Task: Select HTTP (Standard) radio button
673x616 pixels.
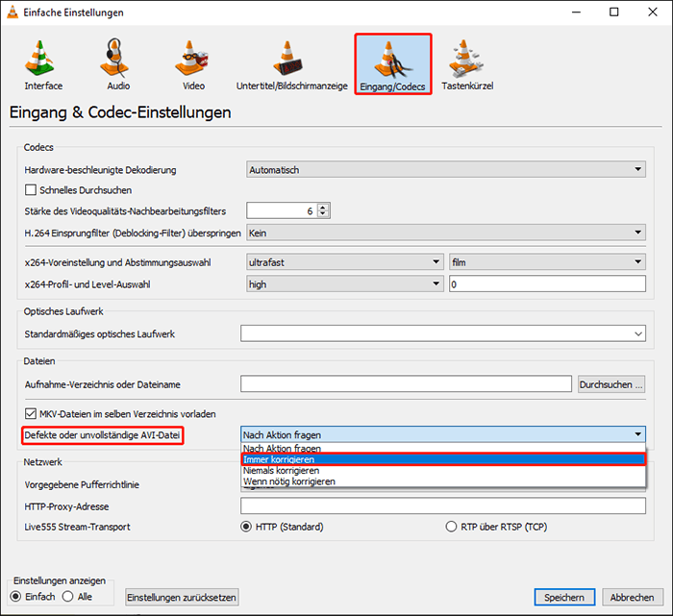Action: 246,527
